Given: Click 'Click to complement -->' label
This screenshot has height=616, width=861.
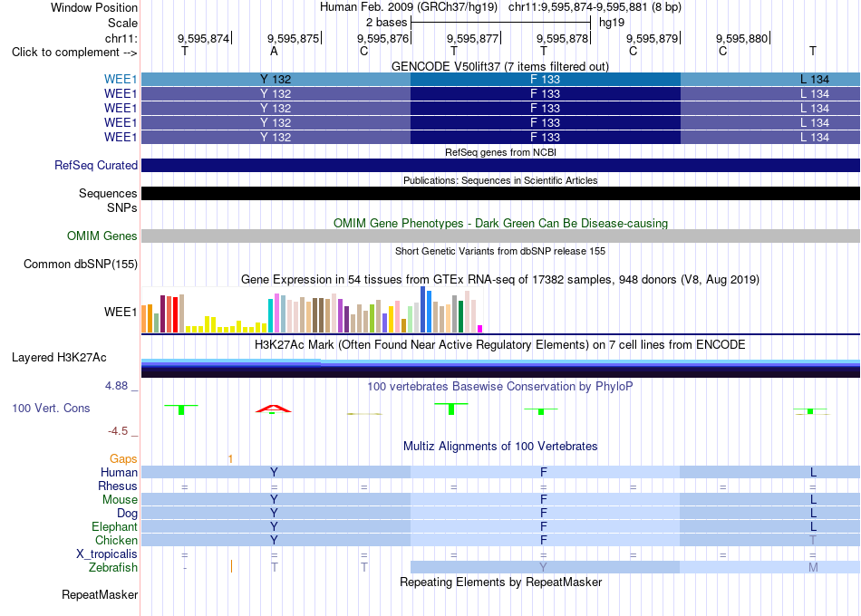Looking at the screenshot, I should click(x=74, y=53).
